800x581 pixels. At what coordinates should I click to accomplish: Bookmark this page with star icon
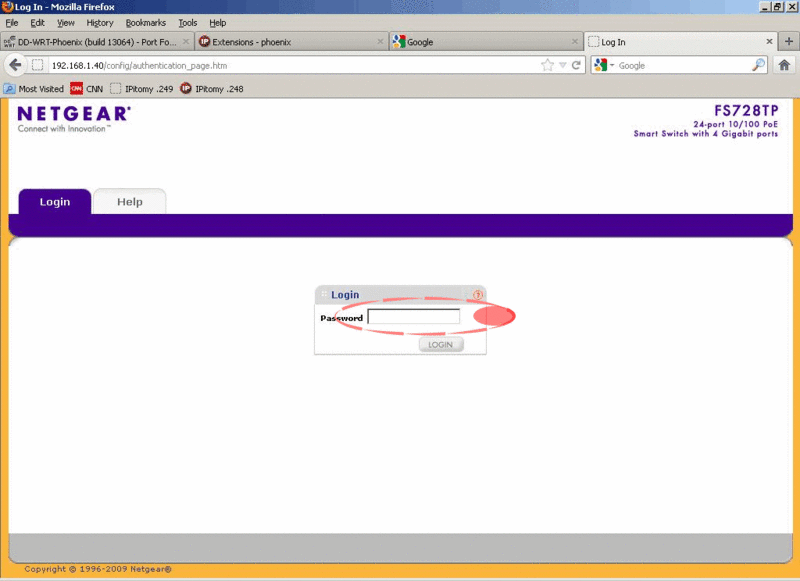tap(547, 65)
